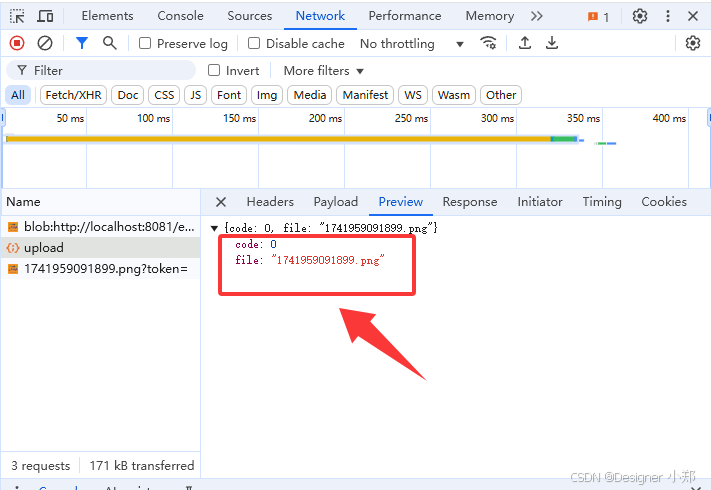
Task: Enable Disable cache checkbox
Action: [254, 44]
